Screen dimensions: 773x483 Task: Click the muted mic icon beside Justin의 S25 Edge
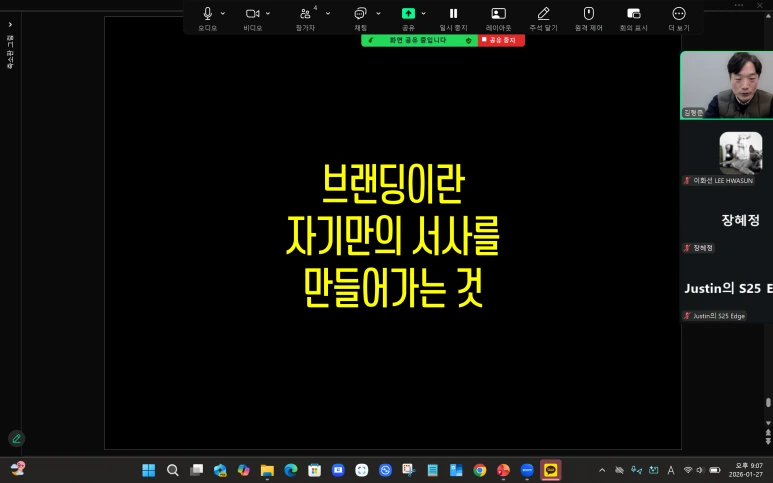(x=687, y=316)
